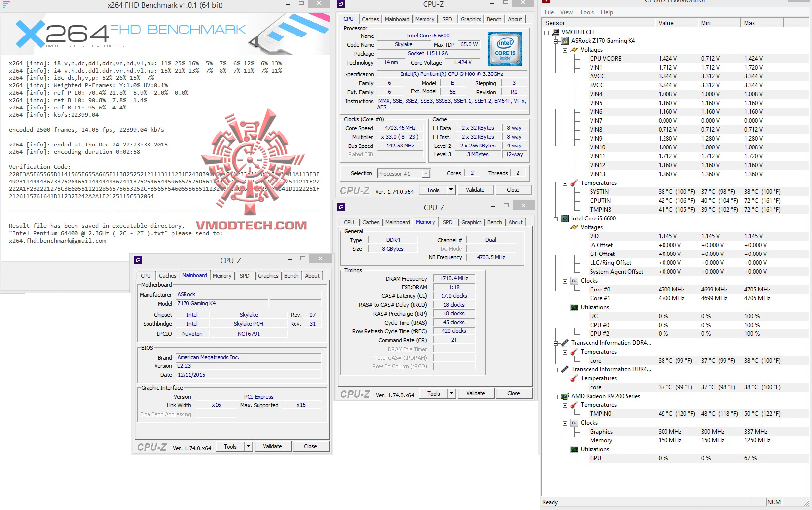Click the Utilizations icon under Intel Core i5 6600
This screenshot has width=812, height=510.
pos(574,307)
